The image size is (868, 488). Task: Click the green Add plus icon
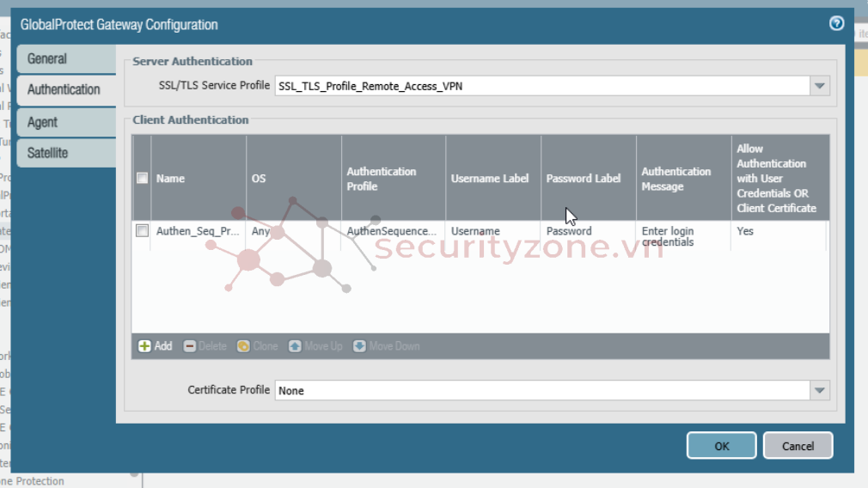tap(144, 346)
